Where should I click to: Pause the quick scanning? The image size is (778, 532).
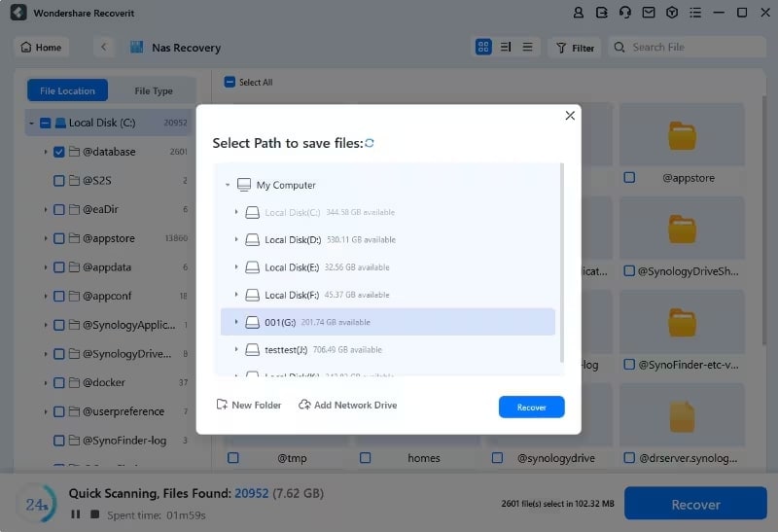pyautogui.click(x=76, y=514)
